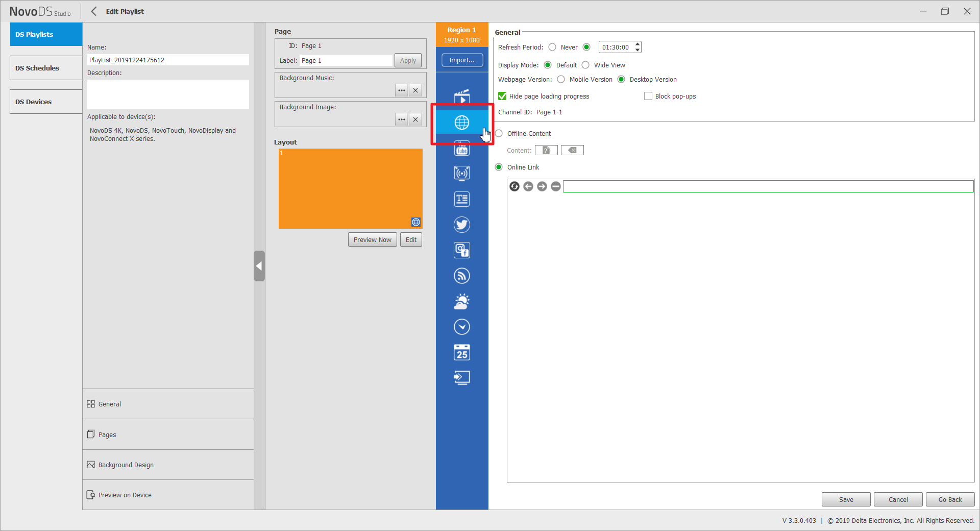Click the page Label input field
The image size is (980, 531).
click(346, 60)
